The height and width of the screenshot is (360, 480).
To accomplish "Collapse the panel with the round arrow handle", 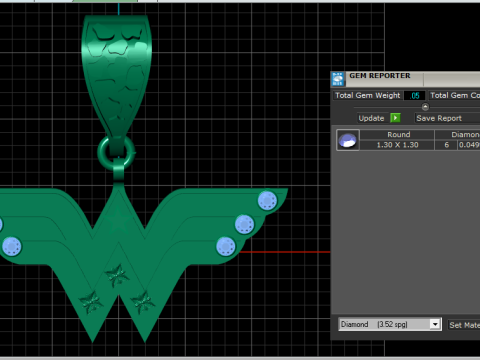I will pos(425,107).
